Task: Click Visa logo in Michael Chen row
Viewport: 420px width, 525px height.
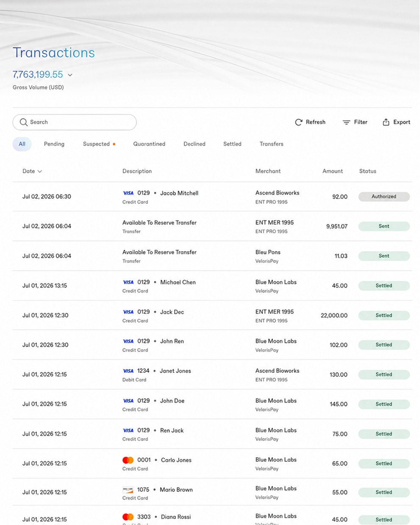Action: pyautogui.click(x=128, y=282)
